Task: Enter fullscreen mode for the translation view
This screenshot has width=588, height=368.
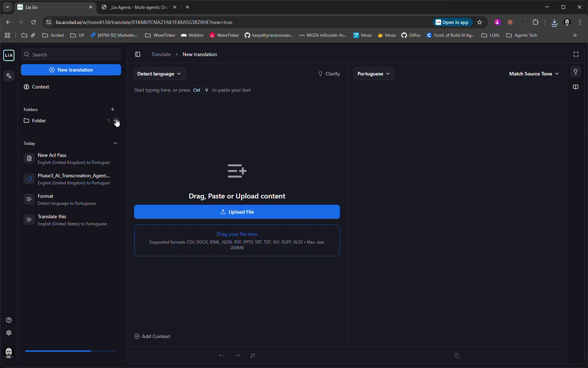Action: (576, 54)
